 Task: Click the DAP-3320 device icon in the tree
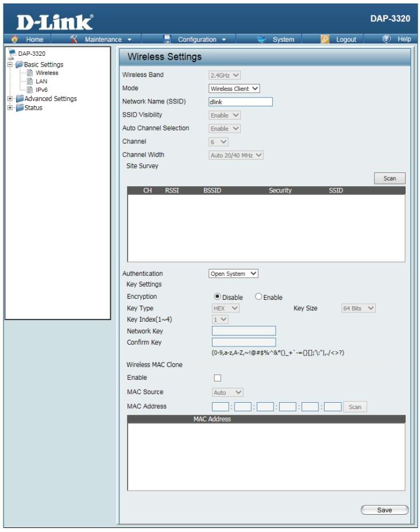12,53
